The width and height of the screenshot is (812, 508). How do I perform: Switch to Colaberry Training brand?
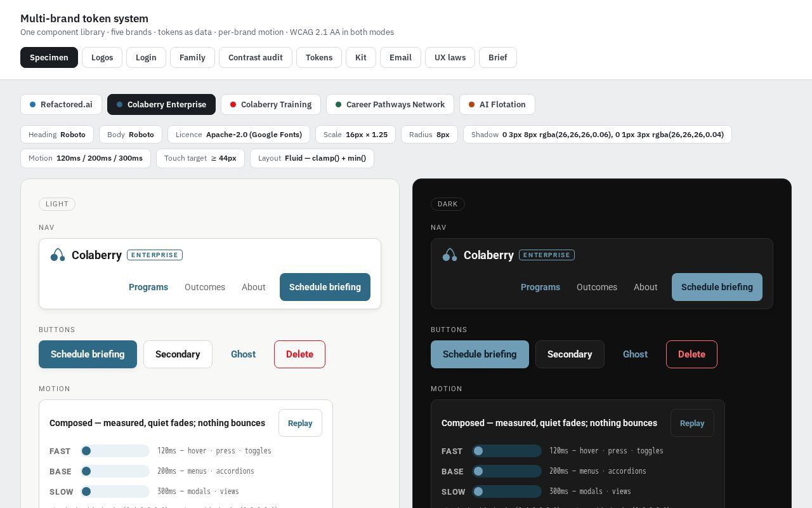(271, 104)
